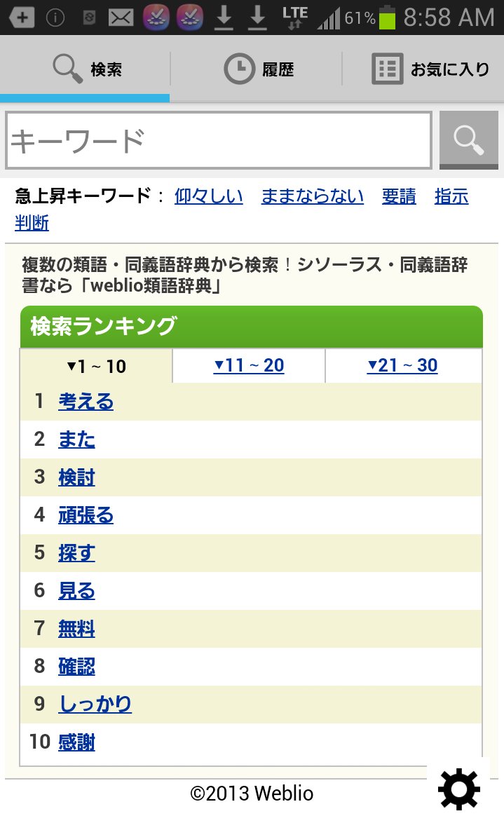Screen dimensions: 504x823
Task: Switch to the お気に入り favorites tab
Action: pos(429,69)
